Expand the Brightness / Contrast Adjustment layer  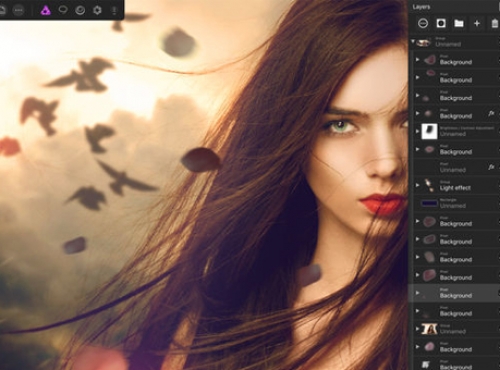417,131
